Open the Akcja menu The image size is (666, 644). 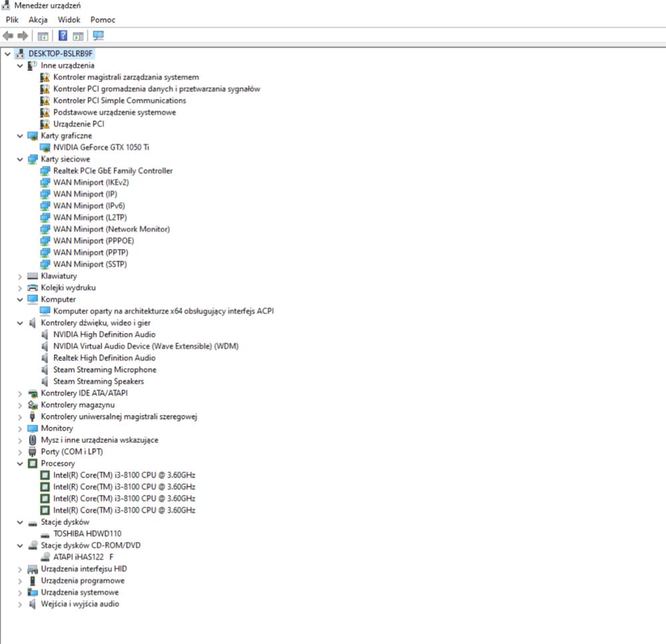click(38, 20)
